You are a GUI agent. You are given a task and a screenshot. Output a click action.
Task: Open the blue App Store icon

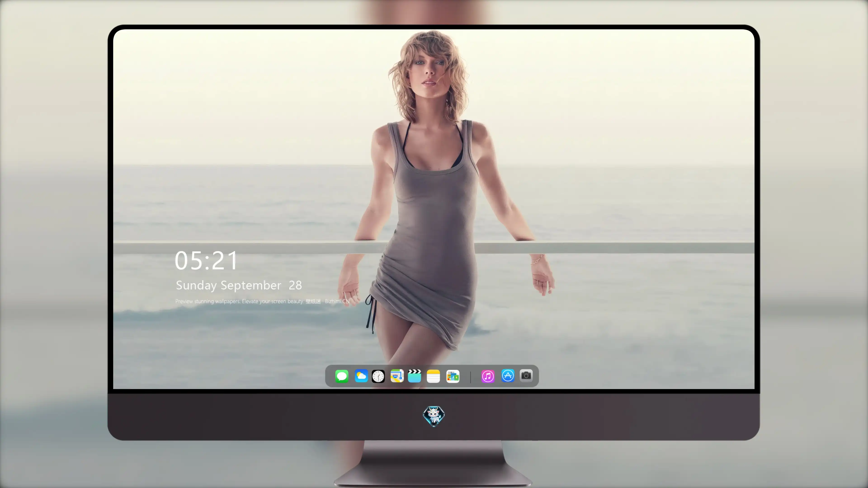tap(508, 375)
